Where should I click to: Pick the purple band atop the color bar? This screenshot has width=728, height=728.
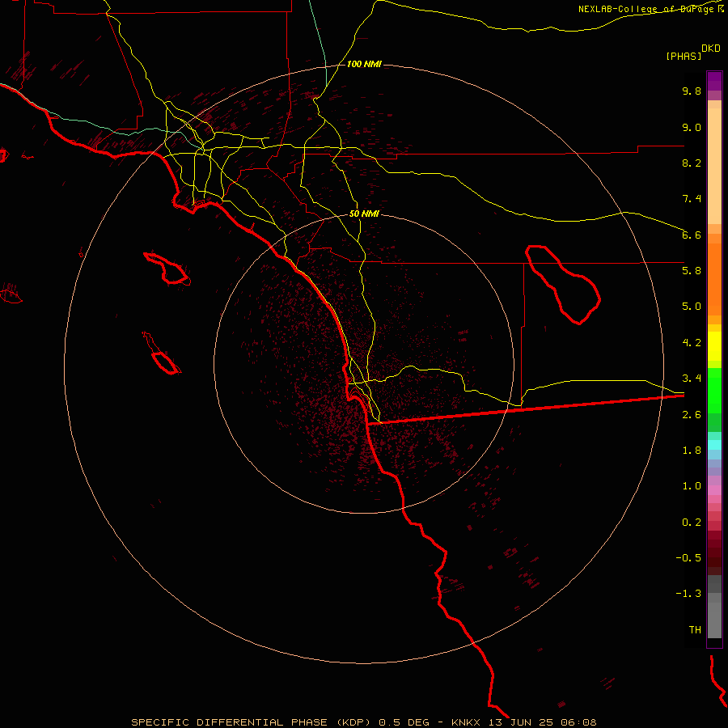tap(714, 81)
